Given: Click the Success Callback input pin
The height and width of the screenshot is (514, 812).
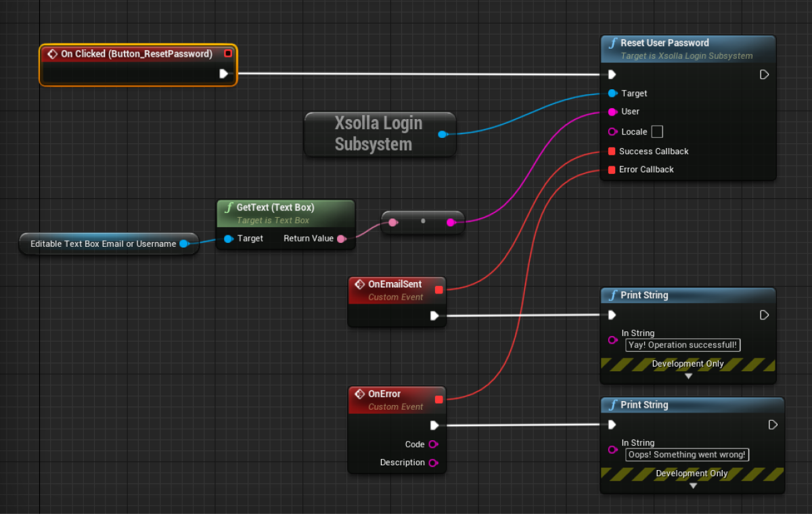Looking at the screenshot, I should (x=612, y=151).
